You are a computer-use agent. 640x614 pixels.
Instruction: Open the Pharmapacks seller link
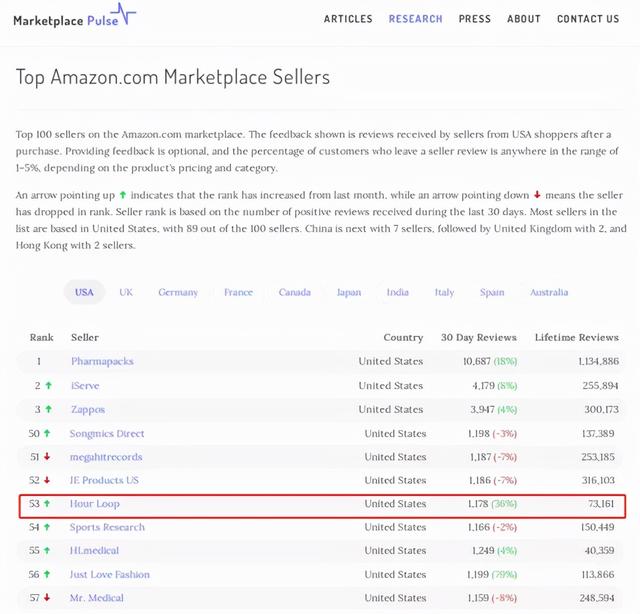click(x=102, y=361)
